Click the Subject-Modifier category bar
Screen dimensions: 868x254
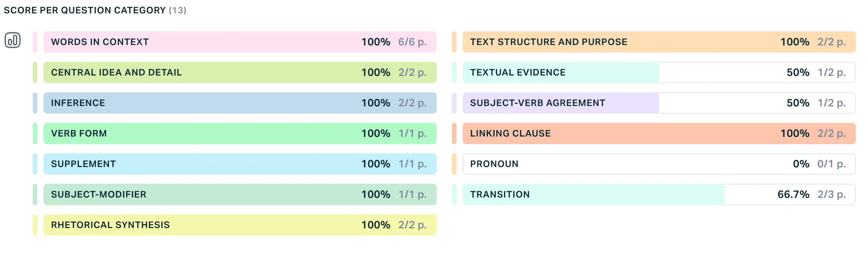(x=240, y=195)
